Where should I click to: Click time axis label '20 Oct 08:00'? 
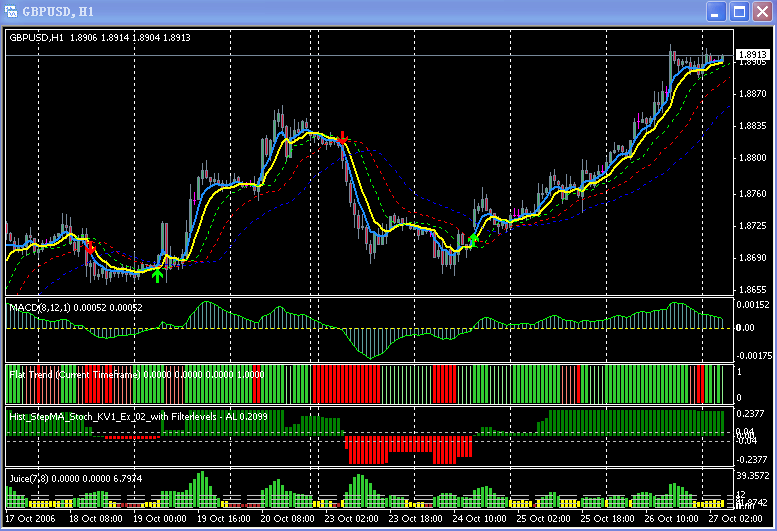287,519
